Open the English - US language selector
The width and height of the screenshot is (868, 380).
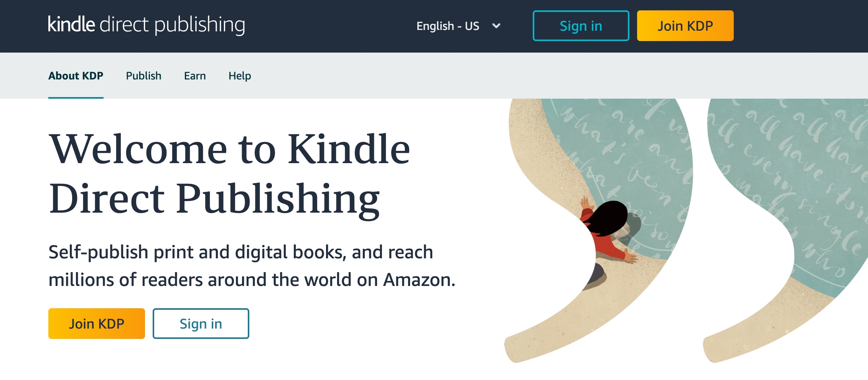click(x=459, y=26)
